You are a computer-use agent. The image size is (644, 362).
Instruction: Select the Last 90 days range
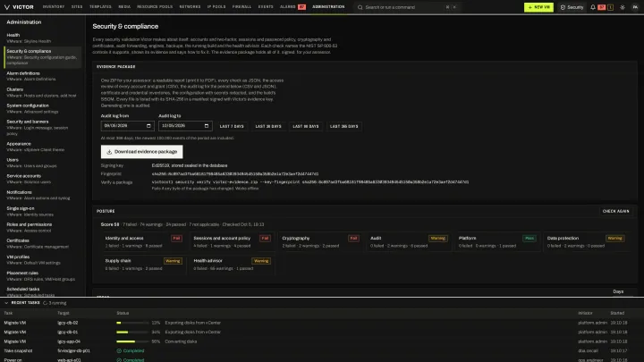[x=306, y=126]
